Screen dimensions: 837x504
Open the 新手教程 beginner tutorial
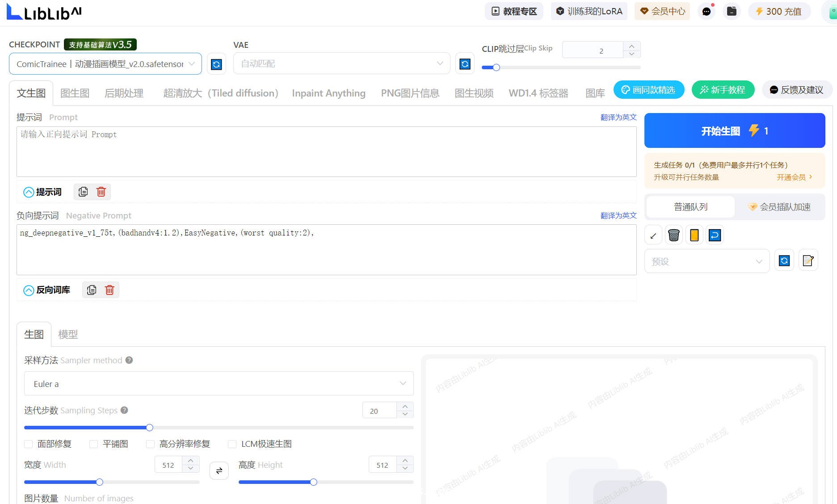coord(723,90)
